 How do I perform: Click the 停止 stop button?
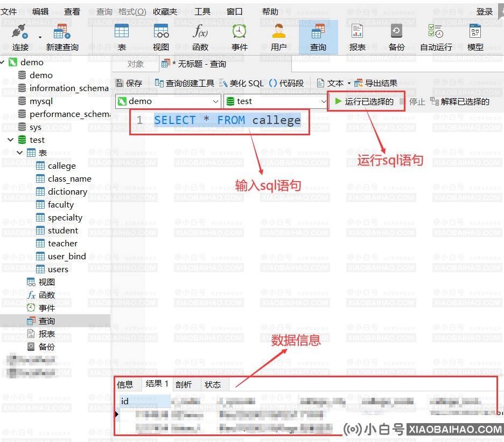click(412, 102)
